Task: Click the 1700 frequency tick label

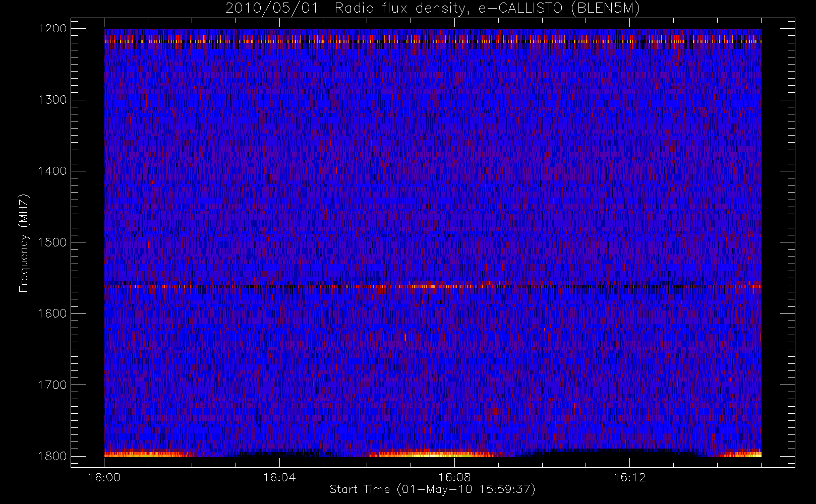Action: [52, 385]
